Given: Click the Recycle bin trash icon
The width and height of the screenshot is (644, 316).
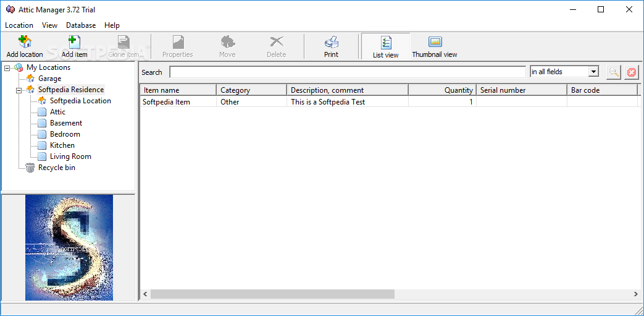Looking at the screenshot, I should [30, 168].
